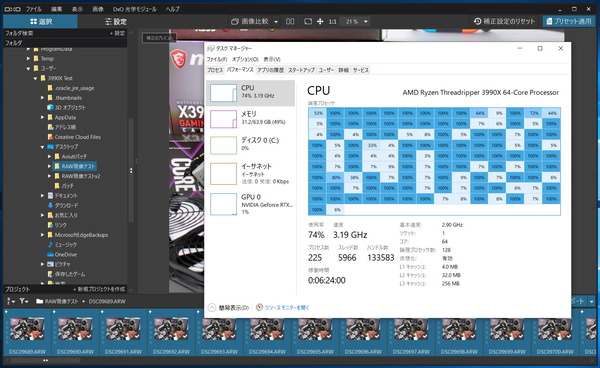Expand the Aviutlバッチ folder
Image resolution: width=600 pixels, height=368 pixels.
click(49, 156)
